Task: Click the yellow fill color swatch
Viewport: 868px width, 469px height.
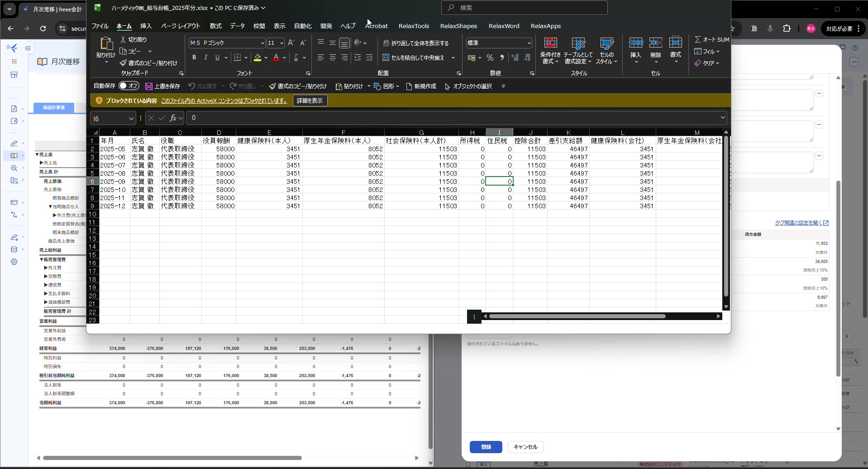Action: [x=258, y=57]
